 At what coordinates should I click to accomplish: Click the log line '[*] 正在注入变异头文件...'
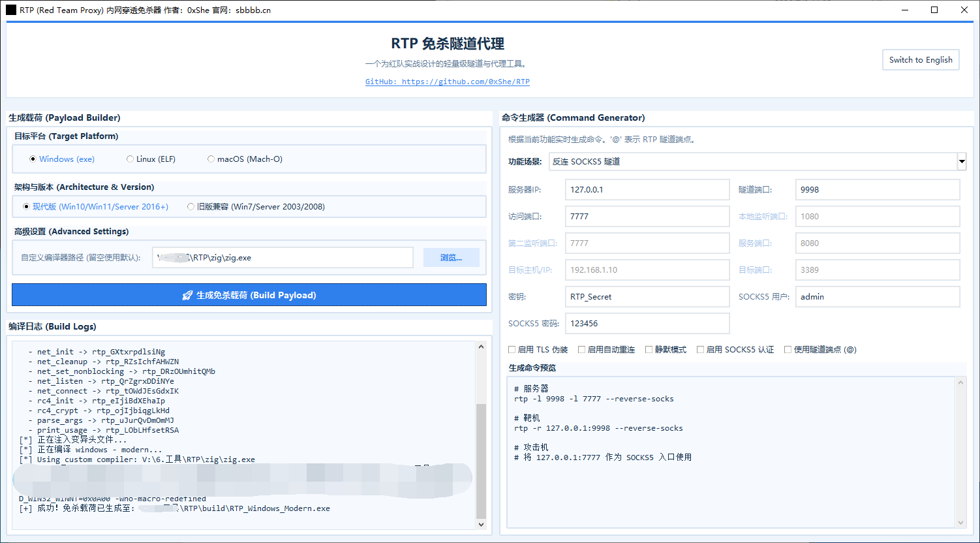(x=73, y=440)
